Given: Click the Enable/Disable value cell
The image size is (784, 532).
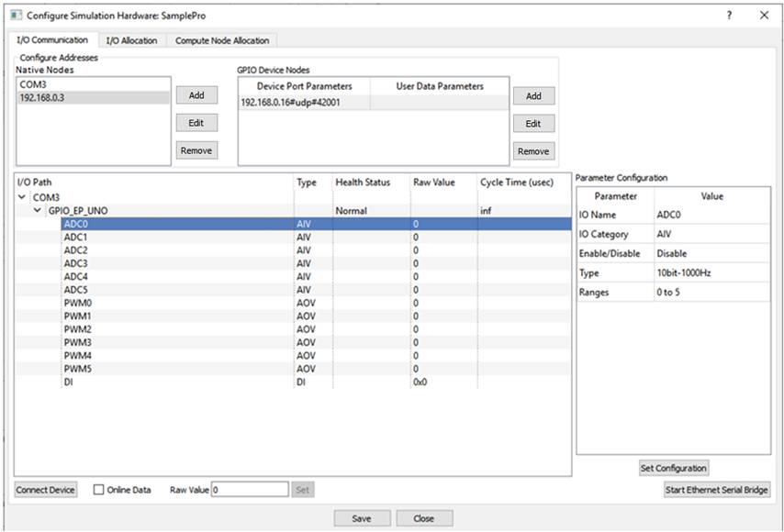Looking at the screenshot, I should 711,253.
